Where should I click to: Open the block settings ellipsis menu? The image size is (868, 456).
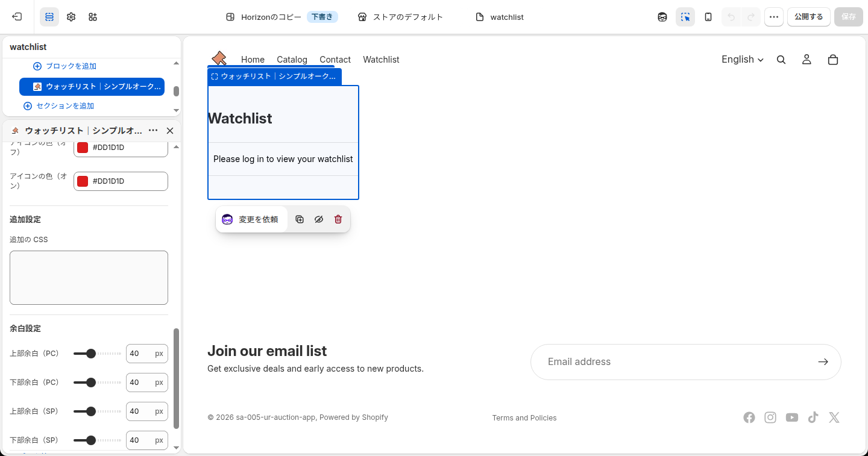[x=153, y=131]
